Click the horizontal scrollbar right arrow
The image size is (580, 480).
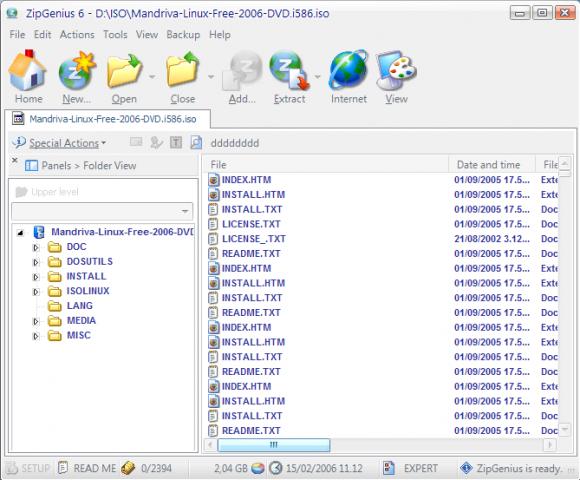550,444
